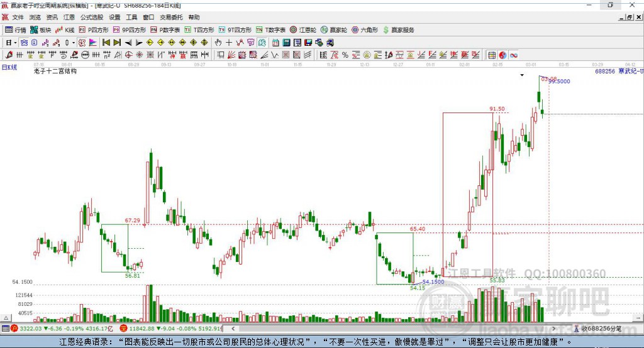The image size is (644, 348).
Task: Step chart right with black right arrow
Action: (x=139, y=43)
